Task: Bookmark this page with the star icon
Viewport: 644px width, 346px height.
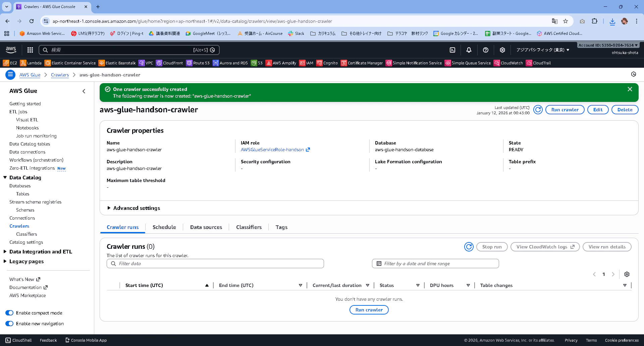Action: [566, 21]
